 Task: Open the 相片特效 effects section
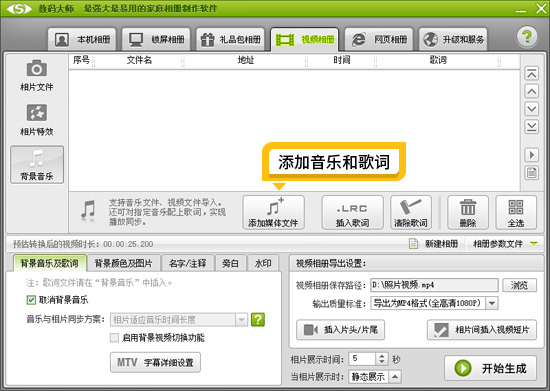click(36, 120)
